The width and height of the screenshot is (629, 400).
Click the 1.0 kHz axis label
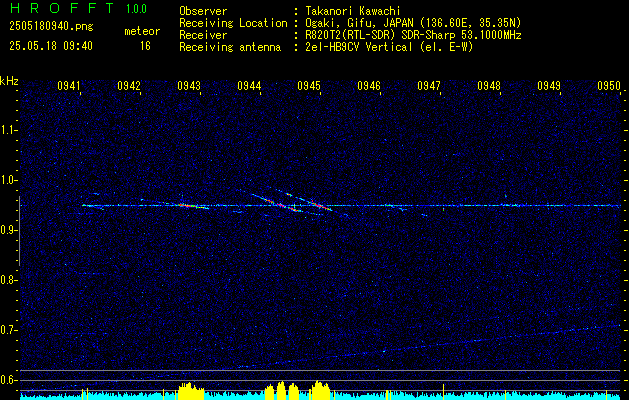pos(8,180)
